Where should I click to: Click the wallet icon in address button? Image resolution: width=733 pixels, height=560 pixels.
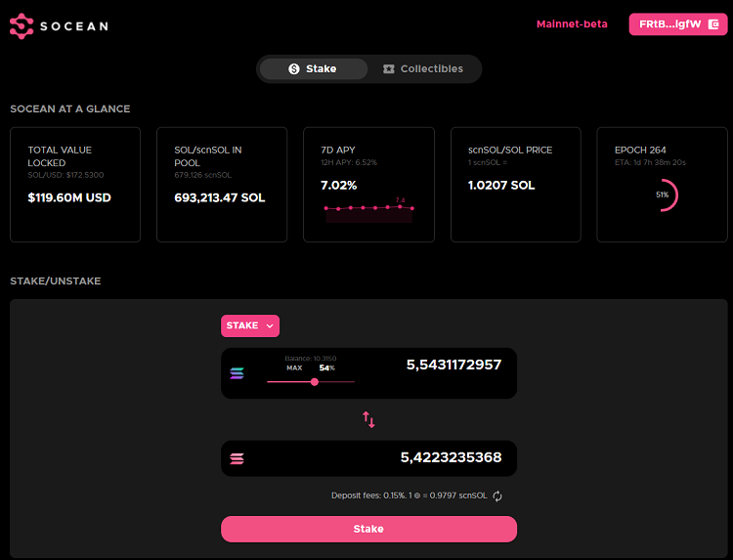713,24
